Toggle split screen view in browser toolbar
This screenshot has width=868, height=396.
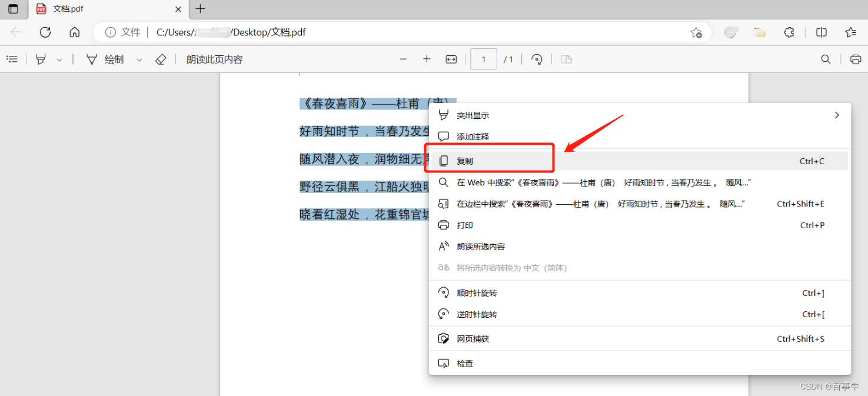(x=822, y=32)
